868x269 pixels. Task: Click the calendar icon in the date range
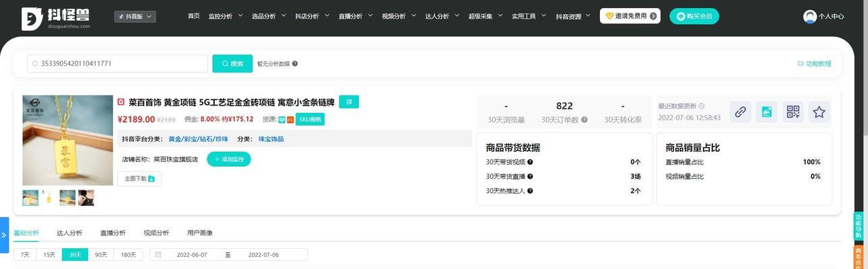click(x=158, y=255)
